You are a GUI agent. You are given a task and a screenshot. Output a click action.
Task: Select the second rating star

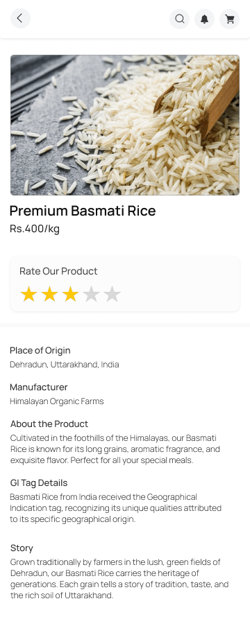tap(50, 294)
